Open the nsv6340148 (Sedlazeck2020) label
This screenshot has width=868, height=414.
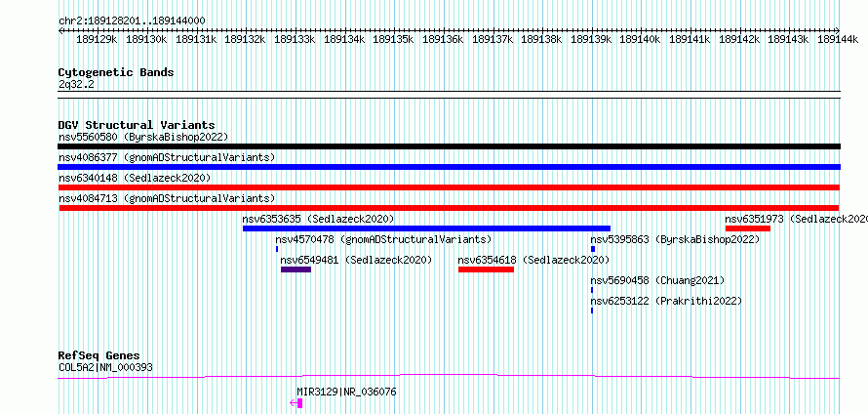(x=135, y=178)
